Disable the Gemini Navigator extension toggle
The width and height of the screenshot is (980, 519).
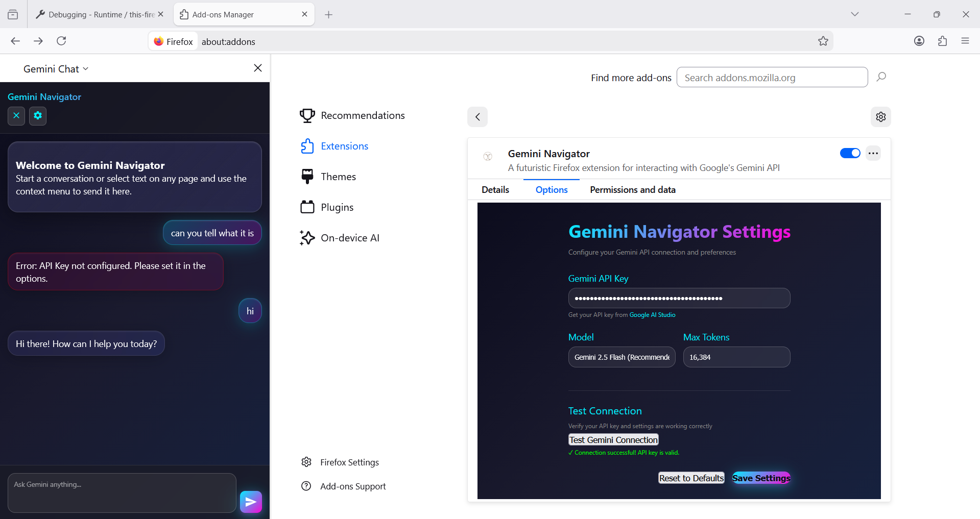point(850,153)
